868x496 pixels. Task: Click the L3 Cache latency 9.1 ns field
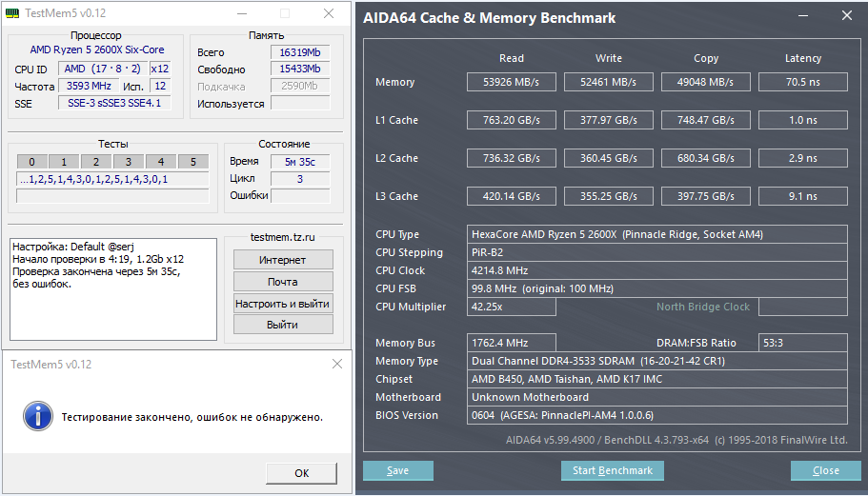(x=802, y=197)
